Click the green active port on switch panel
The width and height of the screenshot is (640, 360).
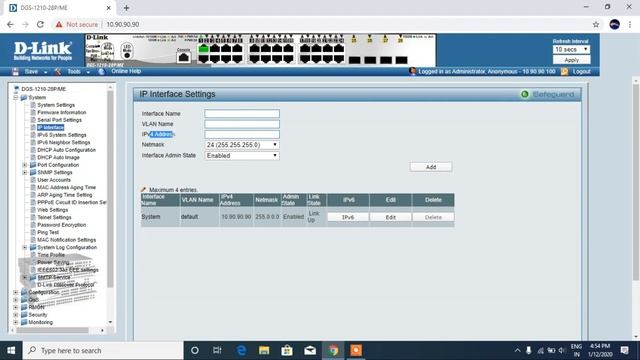click(203, 49)
